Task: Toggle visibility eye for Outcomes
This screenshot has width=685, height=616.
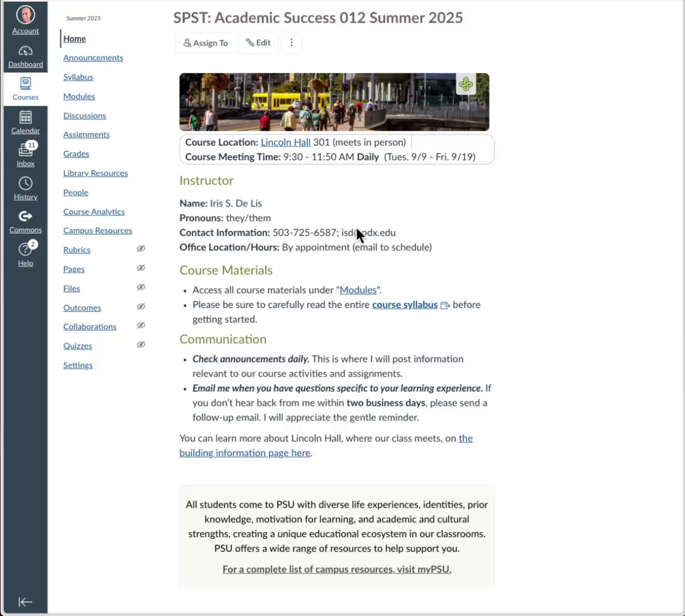Action: 141,307
